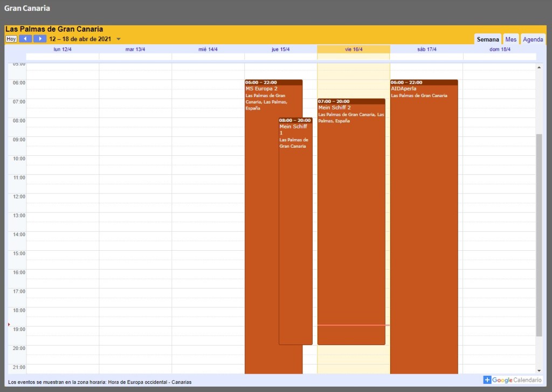The height and width of the screenshot is (392, 552).
Task: Switch to the Semana tab
Action: coord(488,39)
